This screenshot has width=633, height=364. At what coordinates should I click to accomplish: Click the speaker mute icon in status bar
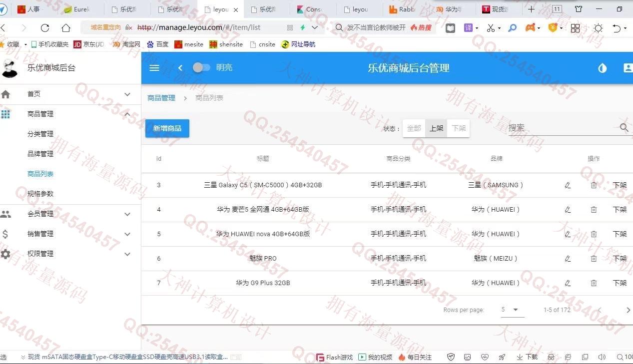coord(602,357)
